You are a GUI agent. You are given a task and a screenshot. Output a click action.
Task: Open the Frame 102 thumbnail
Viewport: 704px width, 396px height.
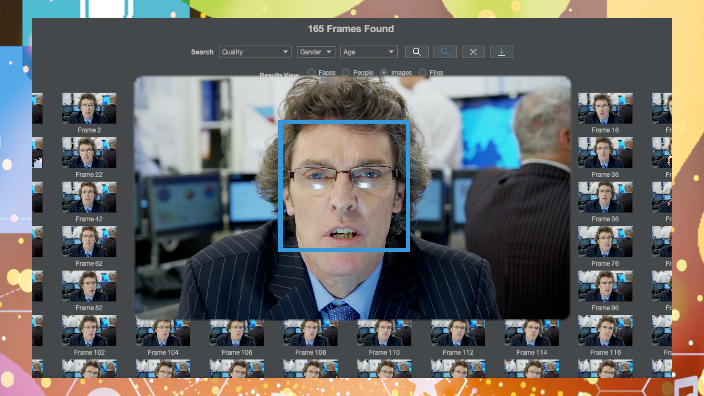[89, 330]
